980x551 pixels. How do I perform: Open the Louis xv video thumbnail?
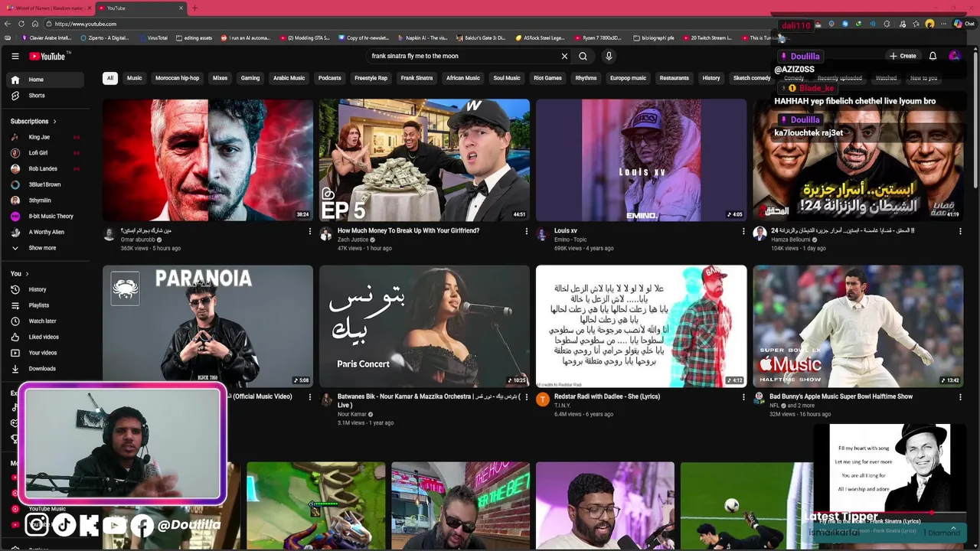point(641,160)
